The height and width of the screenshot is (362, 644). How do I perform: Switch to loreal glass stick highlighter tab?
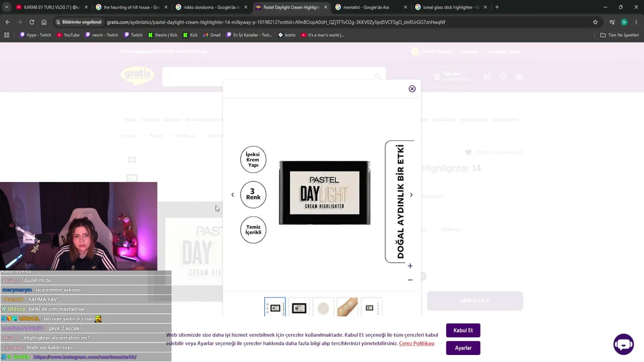coord(451,7)
